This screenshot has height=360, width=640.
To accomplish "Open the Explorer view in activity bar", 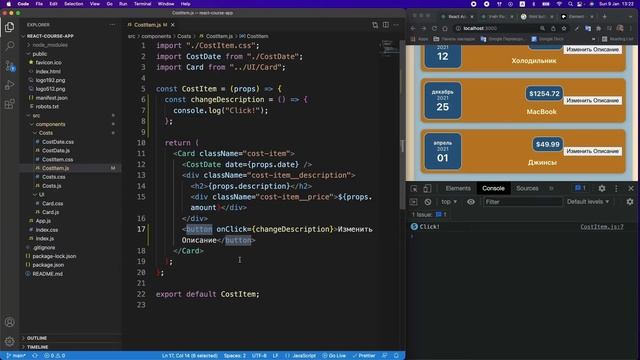I will click(9, 27).
